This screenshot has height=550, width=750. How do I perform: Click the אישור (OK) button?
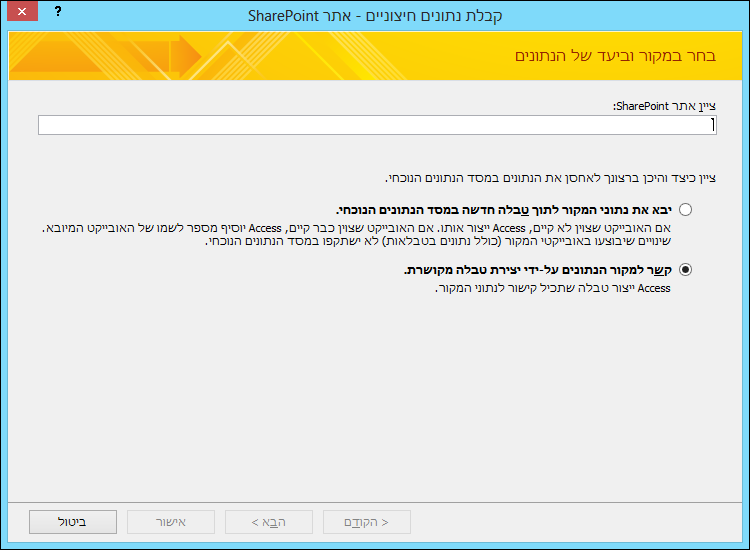171,522
